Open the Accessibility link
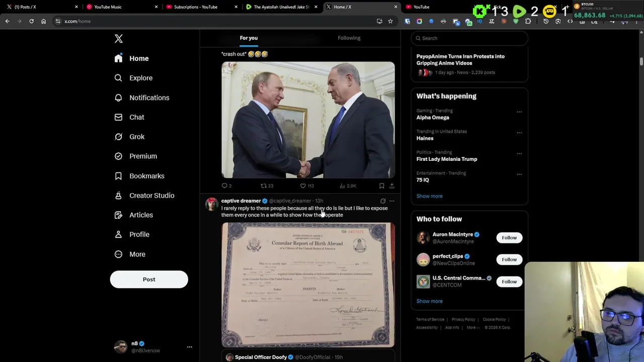Screen dimensions: 644x362 (x=427, y=328)
